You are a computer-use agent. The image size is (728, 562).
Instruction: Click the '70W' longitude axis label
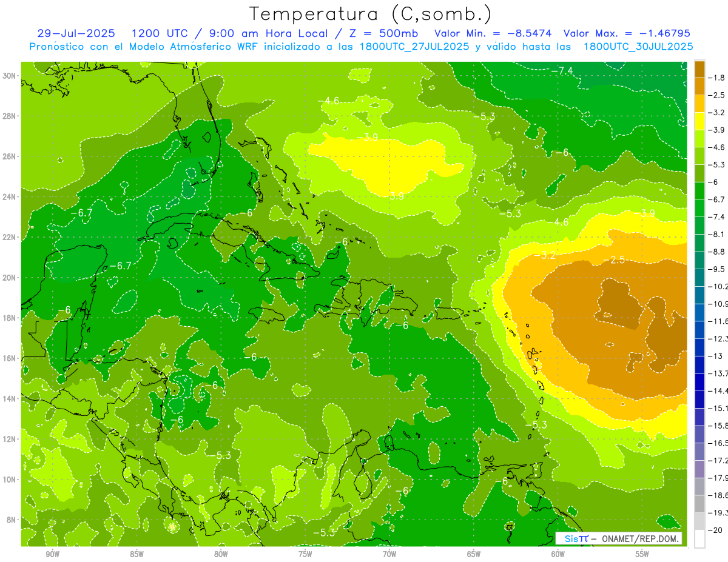point(389,555)
